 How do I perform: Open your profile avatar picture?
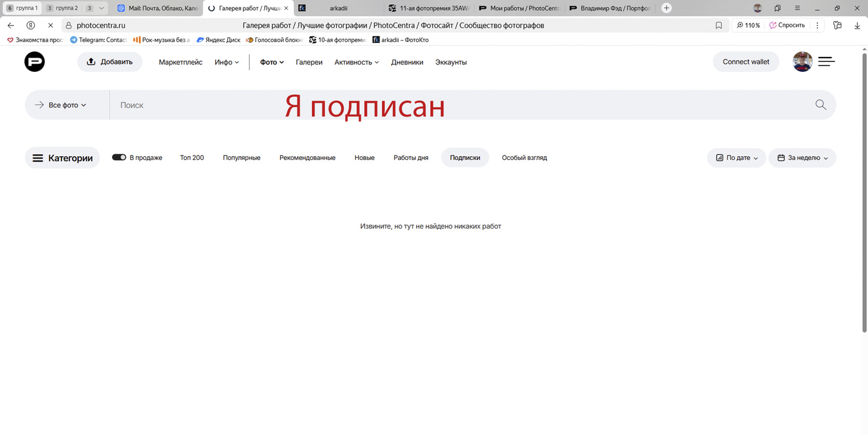coord(802,61)
